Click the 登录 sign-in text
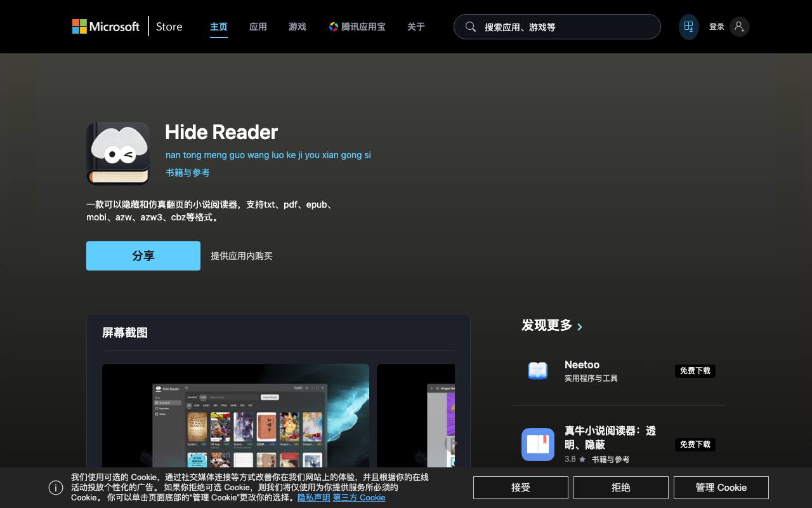This screenshot has height=508, width=812. [x=717, y=27]
